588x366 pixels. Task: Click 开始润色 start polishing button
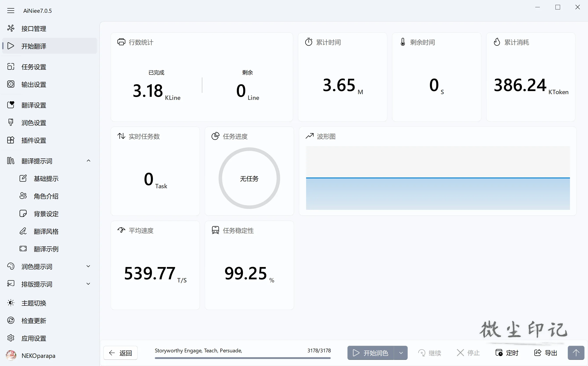[x=371, y=353]
